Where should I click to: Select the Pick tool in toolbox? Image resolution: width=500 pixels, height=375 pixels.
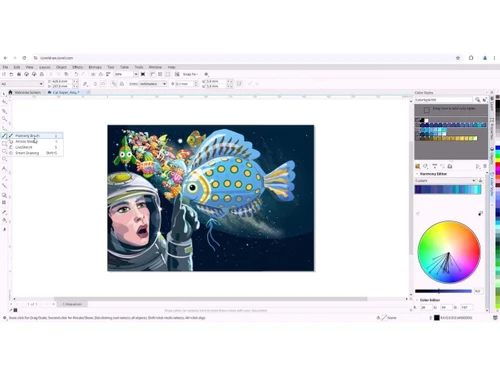point(4,94)
